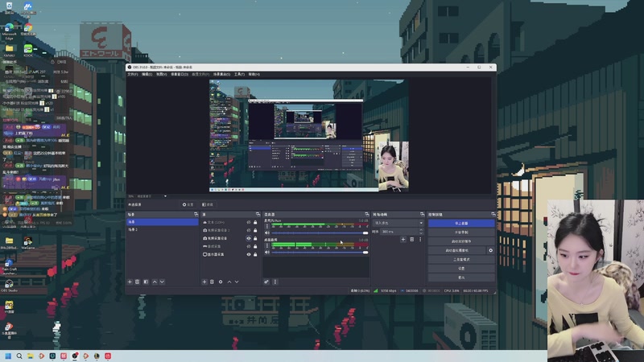The image size is (644, 362).
Task: Mute the microphone channel speaker icon
Action: coord(267,232)
